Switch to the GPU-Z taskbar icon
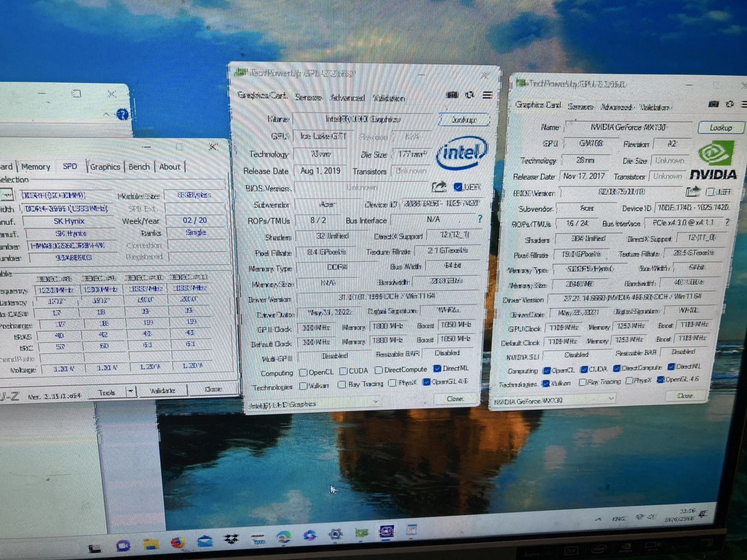Screen dimensions: 747x560 point(362,533)
